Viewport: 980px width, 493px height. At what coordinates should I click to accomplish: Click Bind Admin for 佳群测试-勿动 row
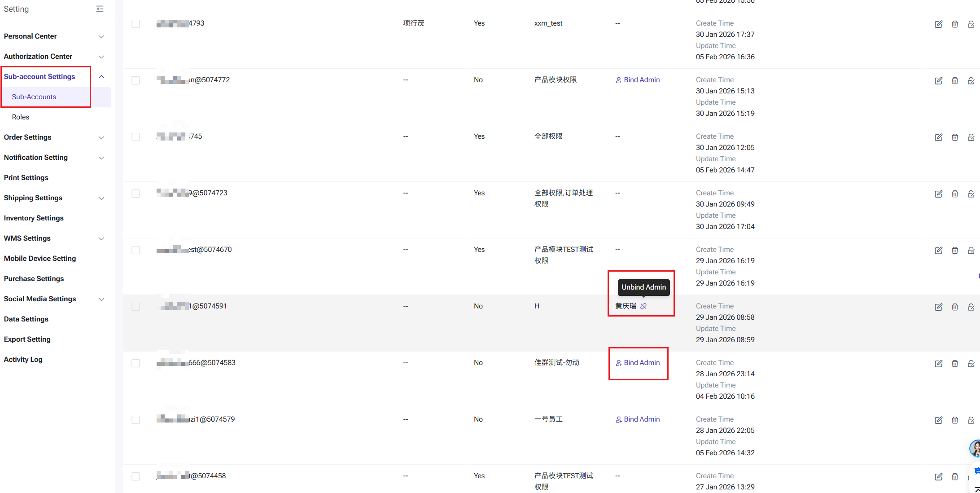click(x=638, y=363)
